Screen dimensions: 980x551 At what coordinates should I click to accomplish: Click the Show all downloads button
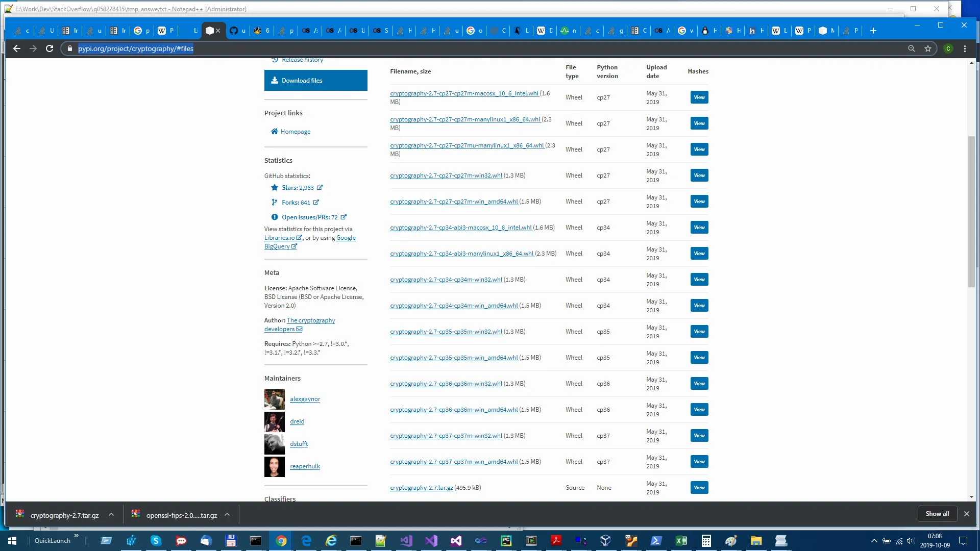[937, 514]
